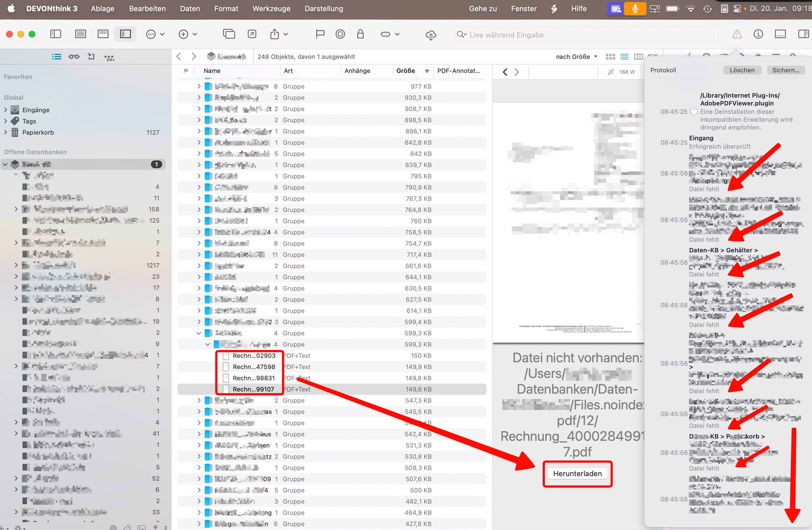Click the Löschen button in Protokoll
This screenshot has height=530, width=812.
[742, 70]
